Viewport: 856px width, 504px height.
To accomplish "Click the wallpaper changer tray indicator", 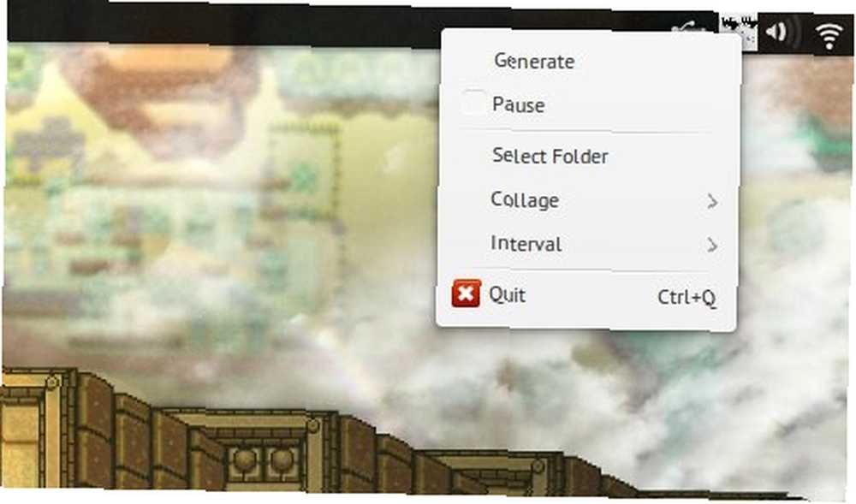I will [739, 30].
